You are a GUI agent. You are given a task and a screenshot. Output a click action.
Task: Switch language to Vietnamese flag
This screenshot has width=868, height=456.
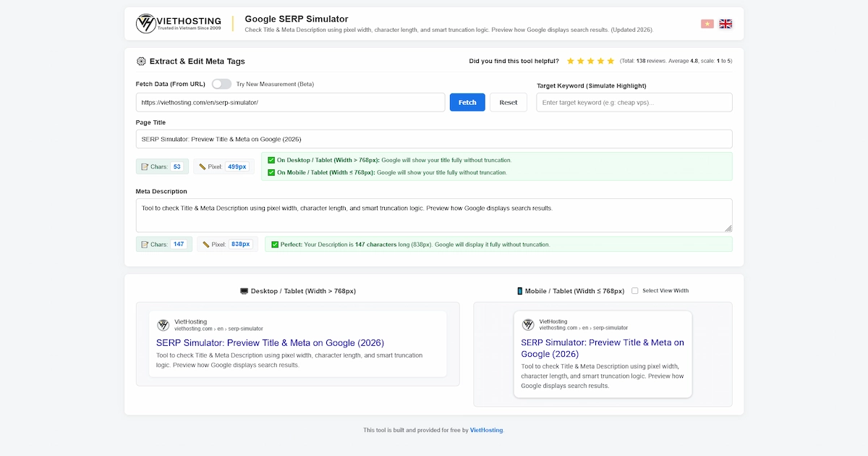(707, 24)
